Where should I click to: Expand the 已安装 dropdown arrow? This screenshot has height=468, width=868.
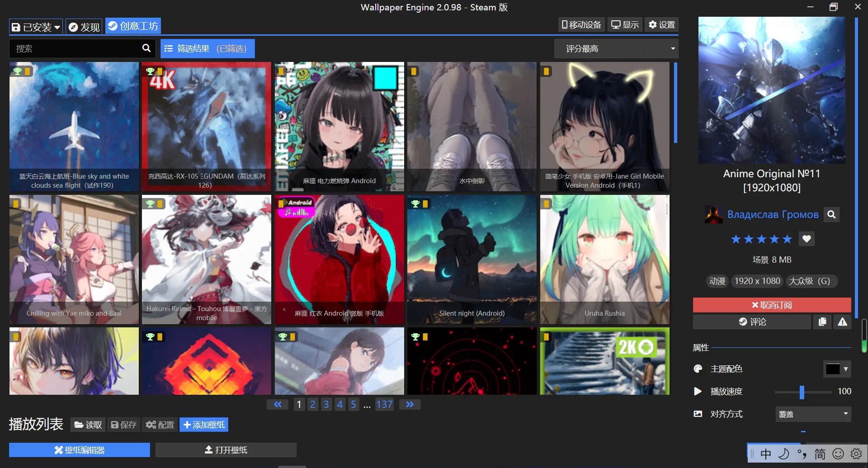57,28
